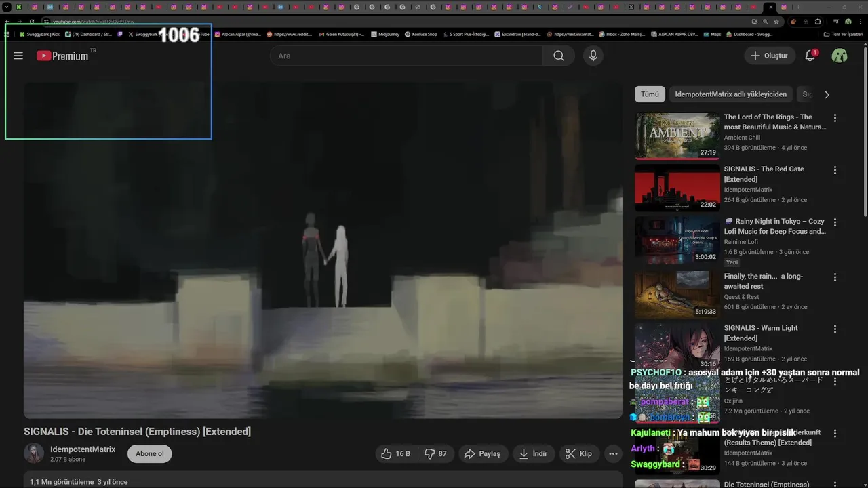Click the video player frame

click(323, 249)
